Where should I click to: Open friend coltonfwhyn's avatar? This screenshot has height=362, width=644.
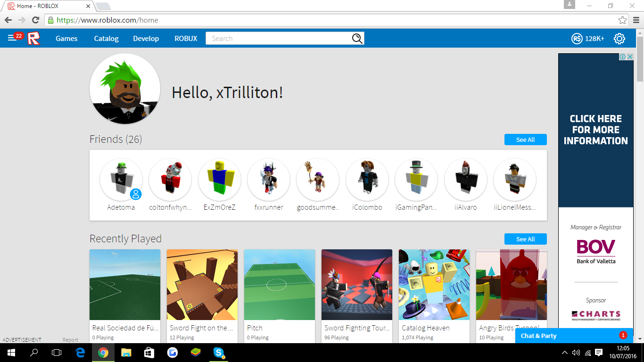(170, 180)
